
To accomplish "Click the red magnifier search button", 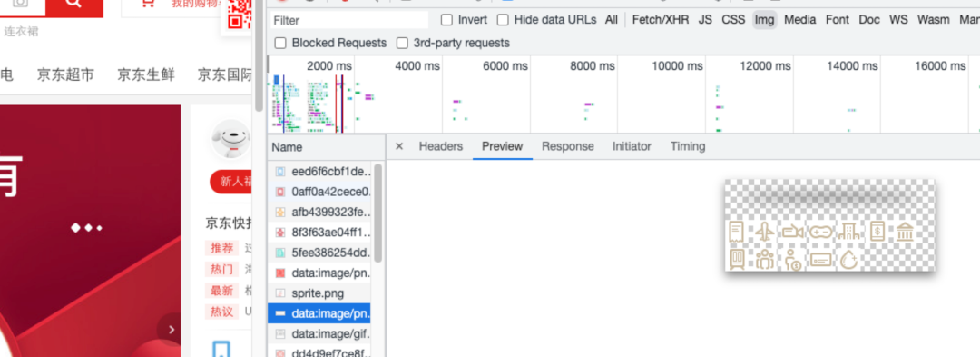I will click(73, 5).
